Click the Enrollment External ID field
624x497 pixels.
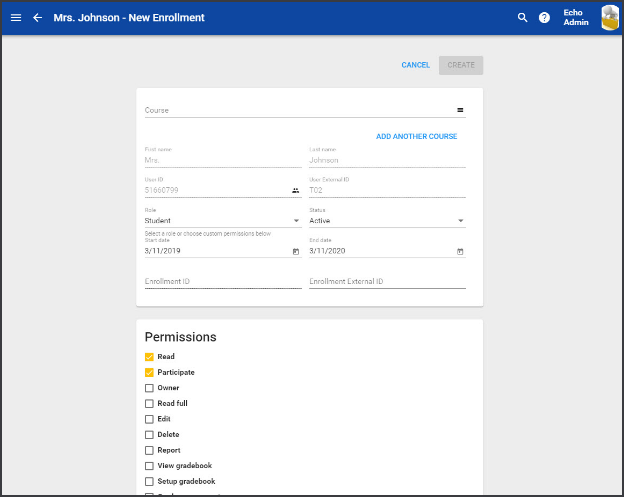(387, 282)
